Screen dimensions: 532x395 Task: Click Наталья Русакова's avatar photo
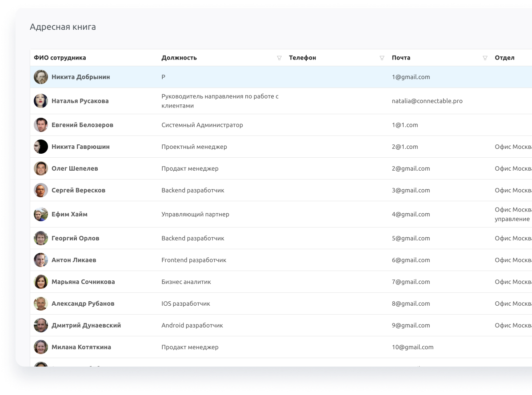point(40,100)
